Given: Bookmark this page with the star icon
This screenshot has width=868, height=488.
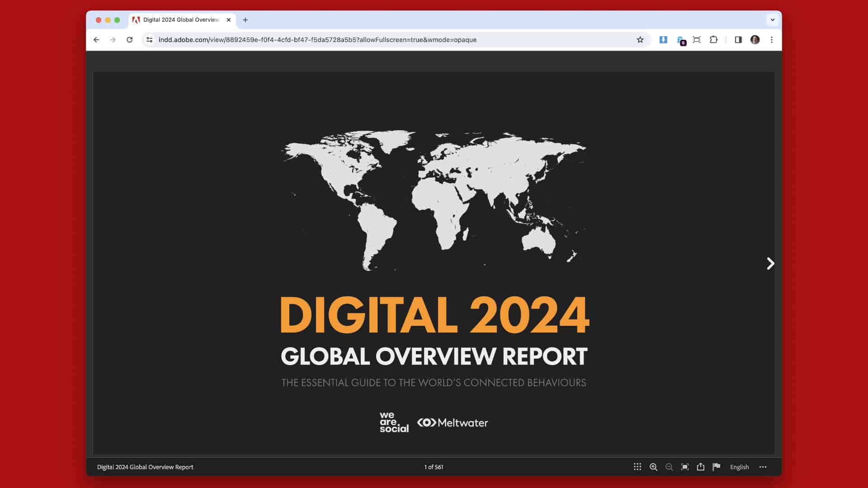Looking at the screenshot, I should (640, 40).
